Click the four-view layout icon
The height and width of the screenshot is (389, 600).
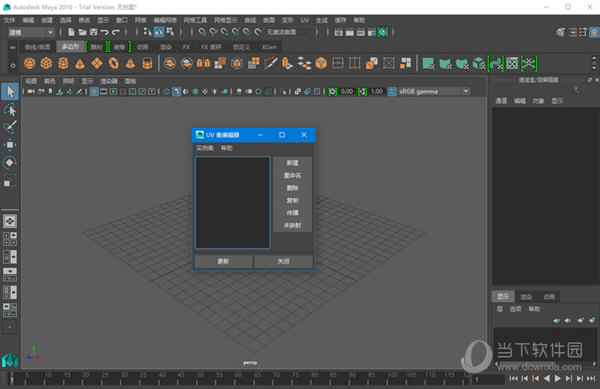click(x=10, y=239)
